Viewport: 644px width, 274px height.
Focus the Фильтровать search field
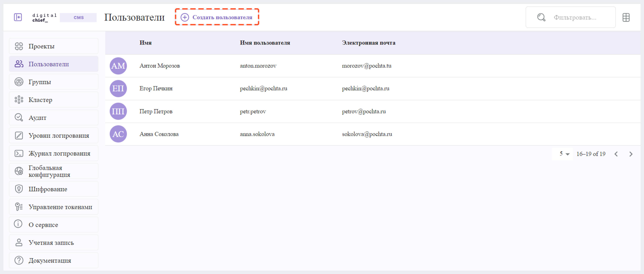click(570, 17)
